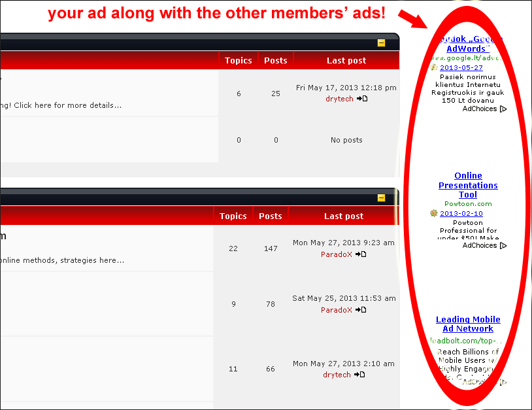532x410 pixels.
Task: Click the "Pasiek norimus klientus Internetu" ad text
Action: [x=468, y=81]
